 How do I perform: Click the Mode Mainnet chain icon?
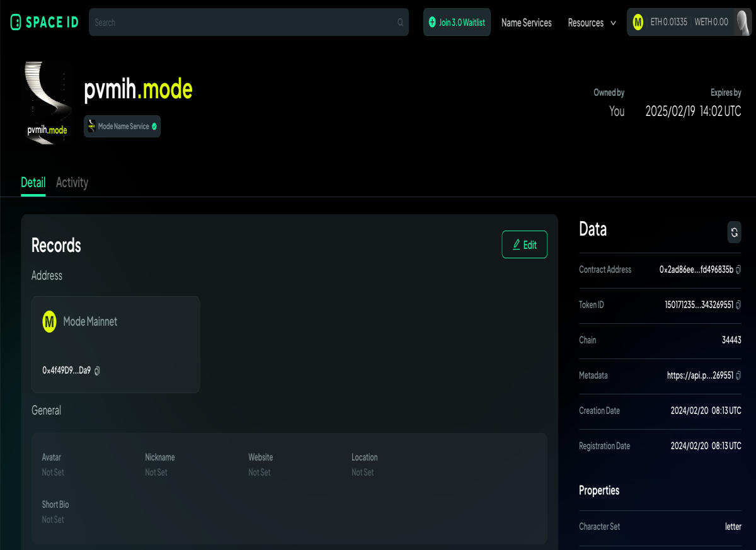tap(49, 321)
